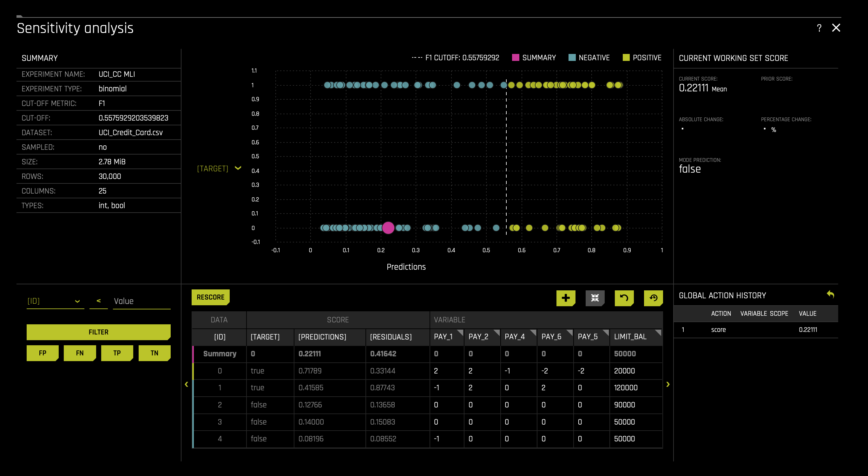Click the Global Action History undo arrow
868x476 pixels.
(x=831, y=294)
